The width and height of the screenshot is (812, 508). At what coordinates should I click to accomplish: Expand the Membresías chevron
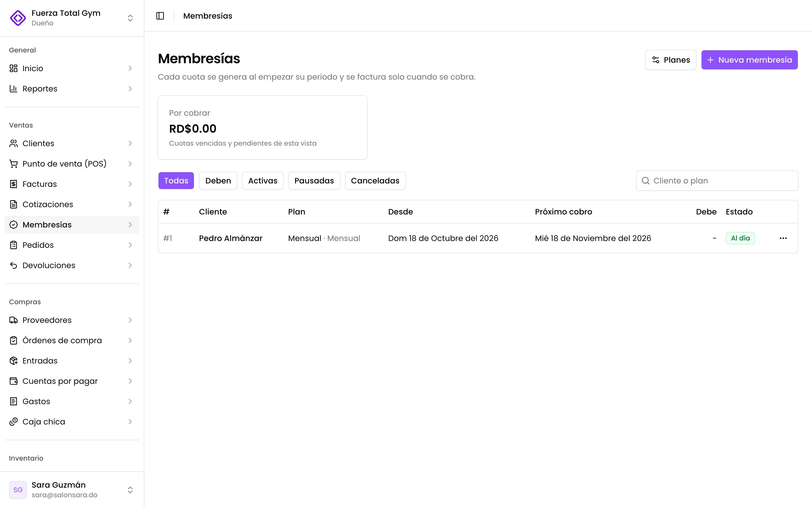coord(130,225)
